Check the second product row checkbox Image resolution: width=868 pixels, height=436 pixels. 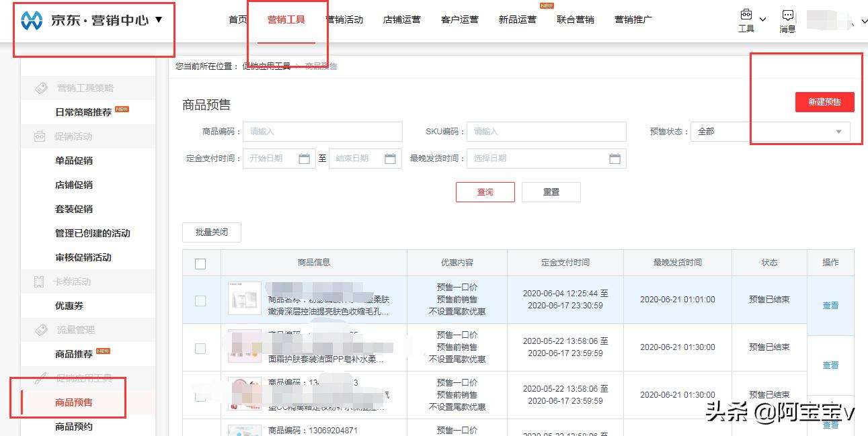[200, 347]
